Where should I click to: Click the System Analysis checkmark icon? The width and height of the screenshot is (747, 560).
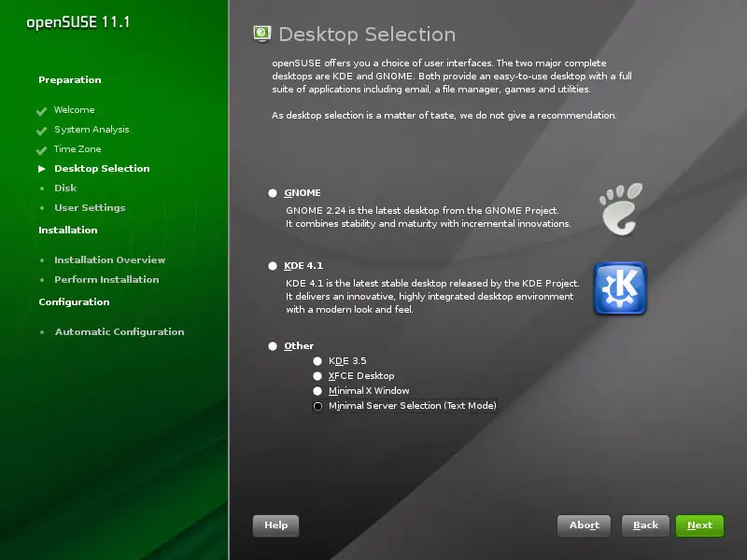coord(41,131)
